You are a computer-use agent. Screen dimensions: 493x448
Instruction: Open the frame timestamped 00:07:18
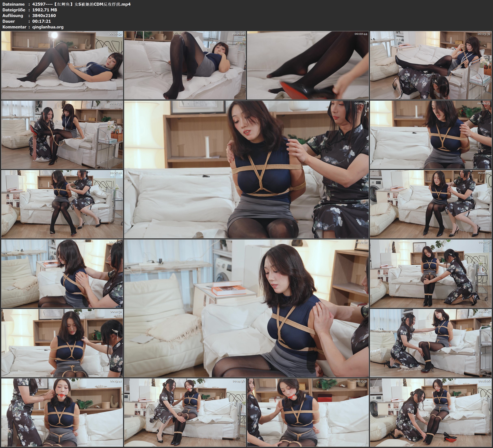[x=62, y=204]
